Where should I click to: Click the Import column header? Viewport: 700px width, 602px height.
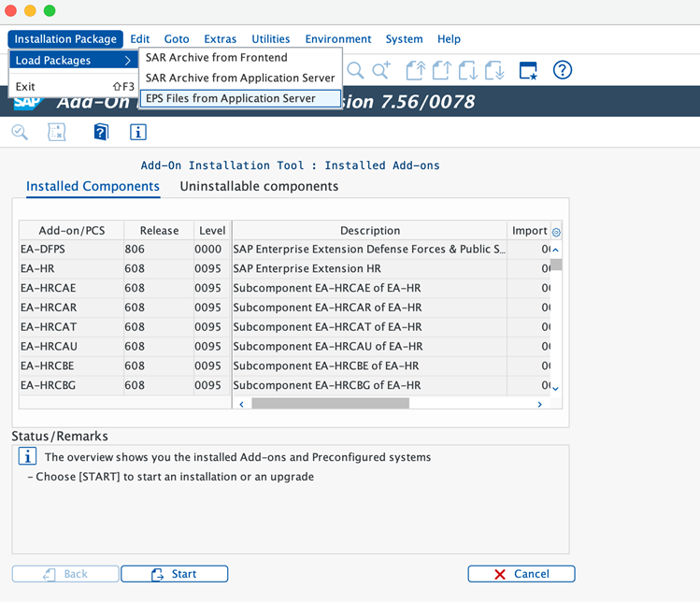pyautogui.click(x=529, y=231)
